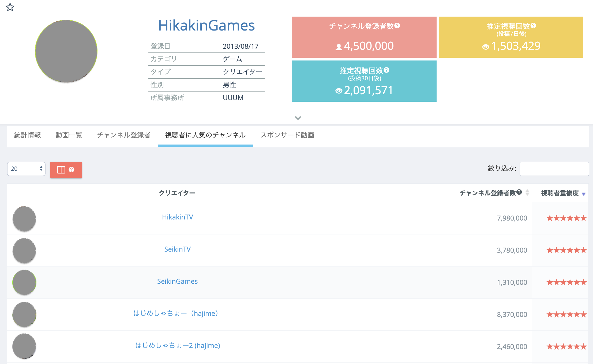Click the column display toggle red button
The width and height of the screenshot is (593, 364).
(x=66, y=170)
